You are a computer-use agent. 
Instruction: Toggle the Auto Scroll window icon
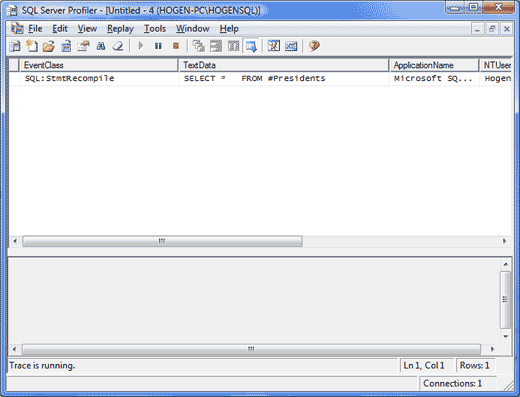[252, 46]
